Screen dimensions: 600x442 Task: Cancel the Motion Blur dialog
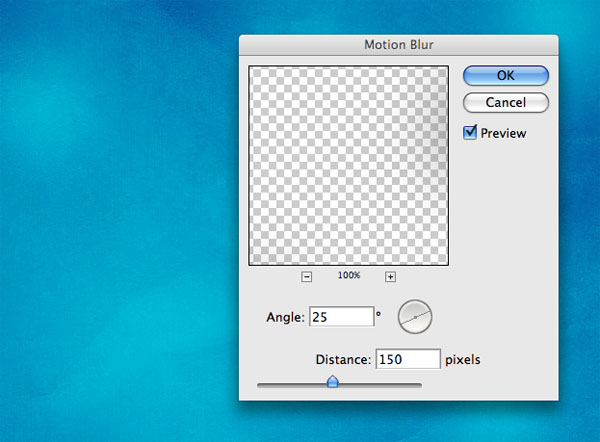coord(505,103)
